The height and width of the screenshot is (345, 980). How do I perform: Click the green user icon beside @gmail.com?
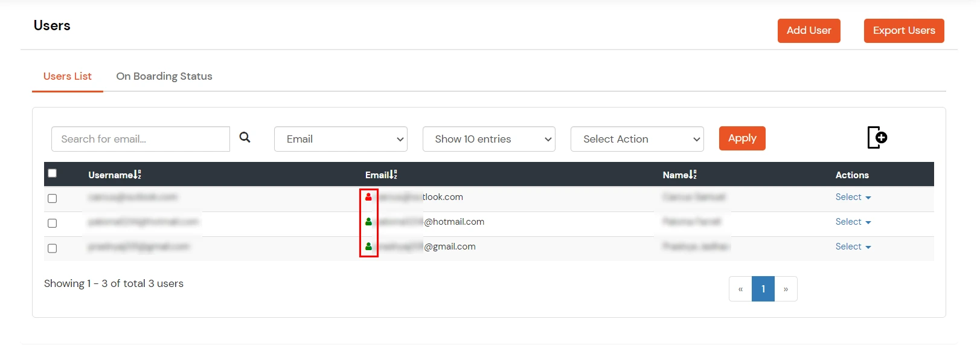368,247
